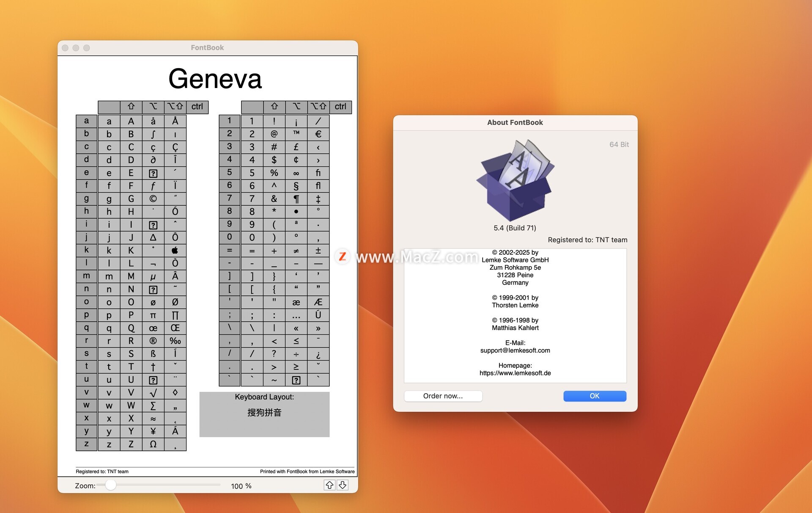Click the missing glyph box in row u
812x513 pixels.
click(x=153, y=380)
